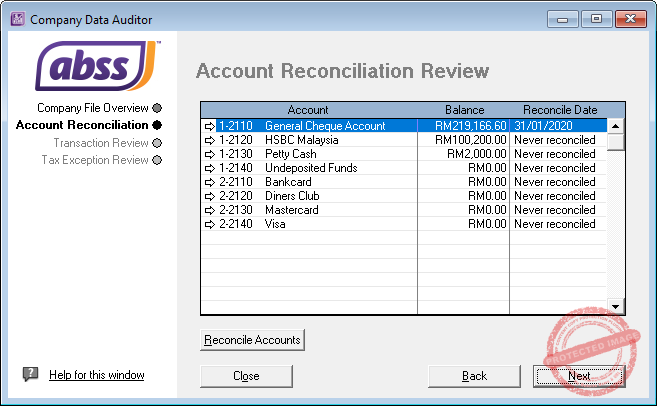Screen dimensions: 657x406
Task: Click the scroll down arrow of the account list
Action: click(x=616, y=306)
